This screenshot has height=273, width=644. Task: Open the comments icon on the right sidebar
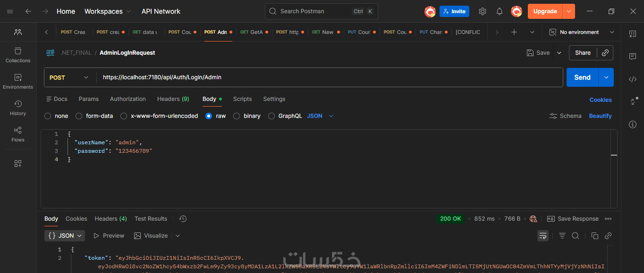pyautogui.click(x=633, y=57)
